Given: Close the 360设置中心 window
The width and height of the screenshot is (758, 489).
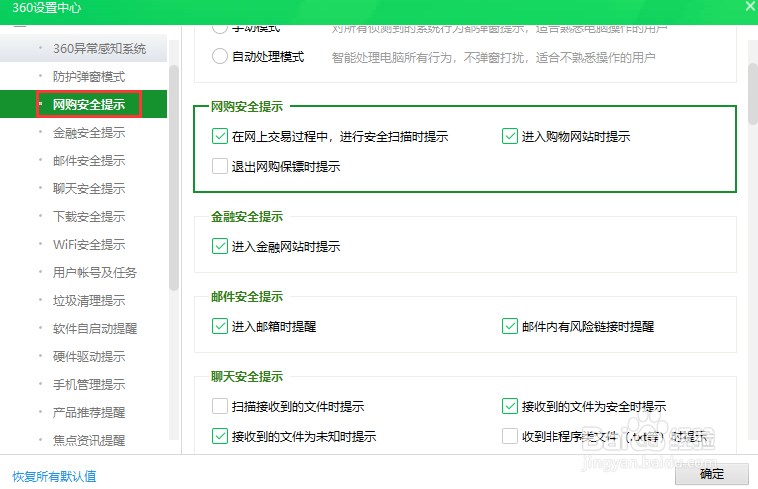Looking at the screenshot, I should click(750, 6).
